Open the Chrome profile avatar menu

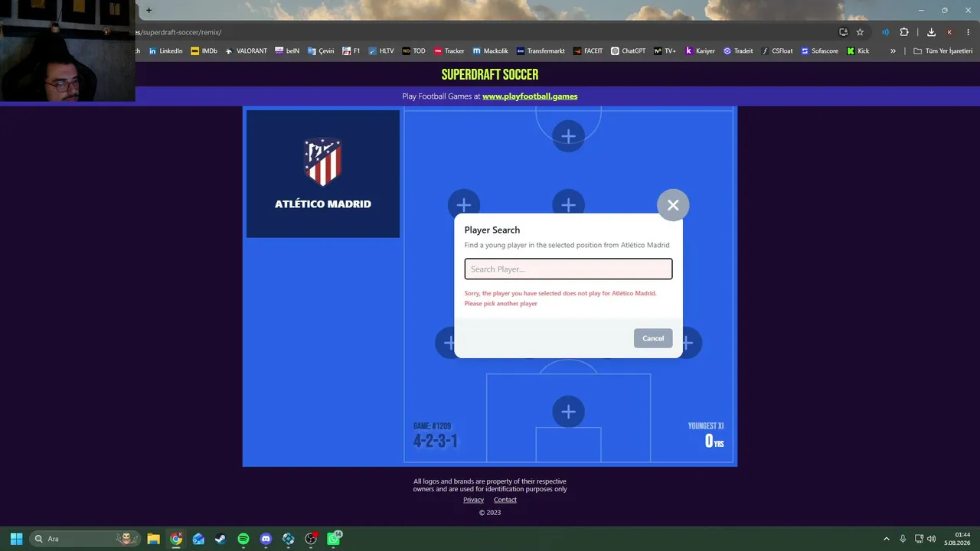coord(949,32)
